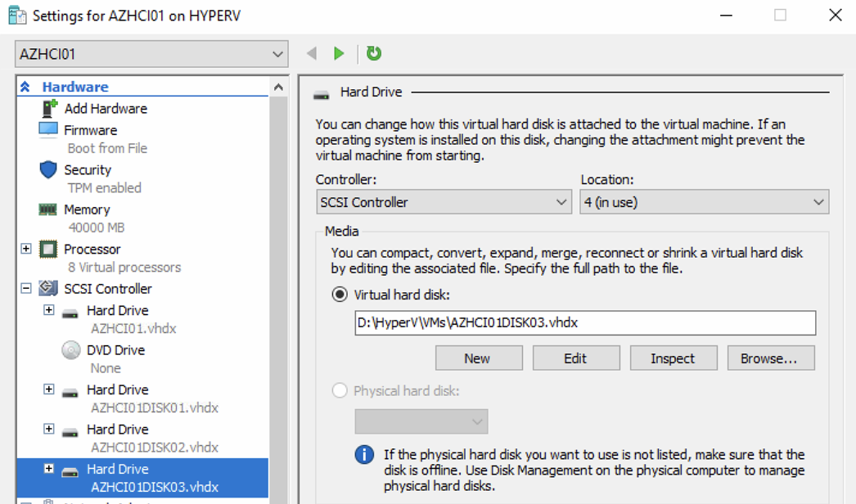Collapse the SCSI Controller tree node
856x504 pixels.
click(x=26, y=289)
